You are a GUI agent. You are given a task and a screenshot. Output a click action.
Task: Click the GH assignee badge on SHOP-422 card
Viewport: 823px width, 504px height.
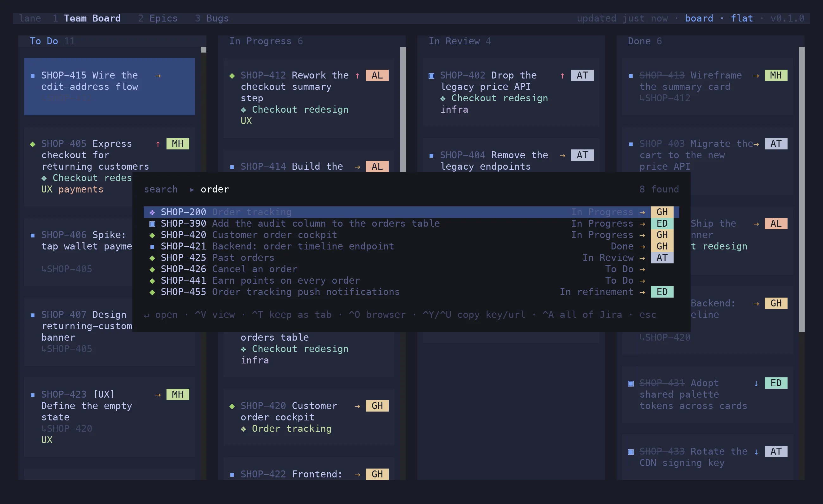377,474
